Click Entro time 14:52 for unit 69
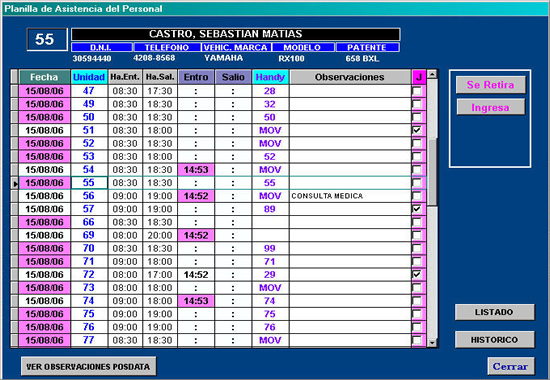550x380 pixels. point(196,235)
